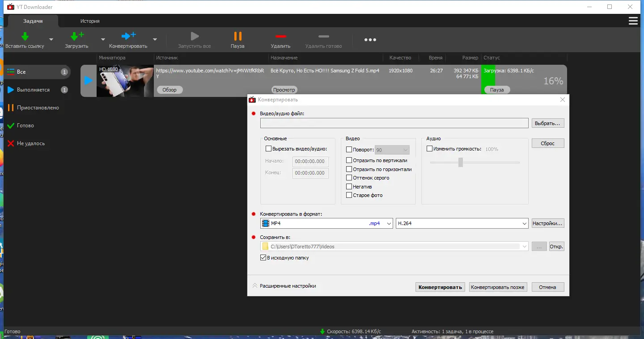Image resolution: width=644 pixels, height=339 pixels.
Task: Open the hamburger menu icon at top right
Action: click(x=633, y=21)
